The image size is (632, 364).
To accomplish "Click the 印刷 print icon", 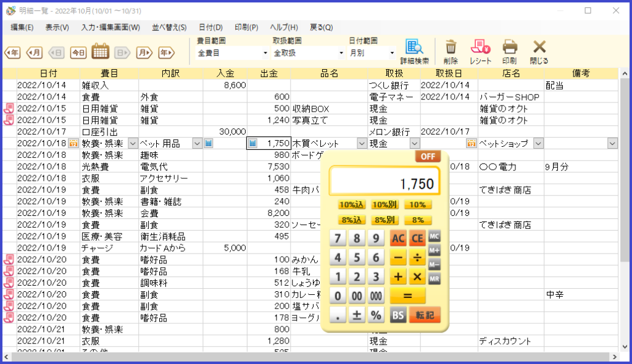I will tap(510, 49).
